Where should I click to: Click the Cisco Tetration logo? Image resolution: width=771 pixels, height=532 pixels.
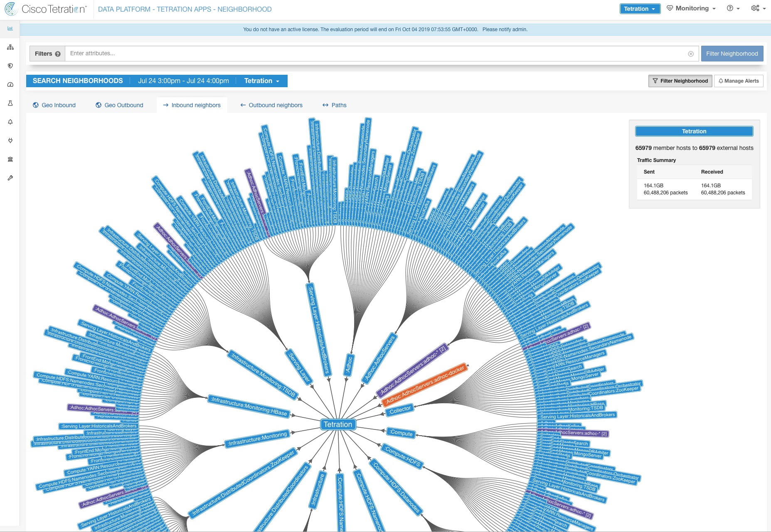(x=46, y=9)
